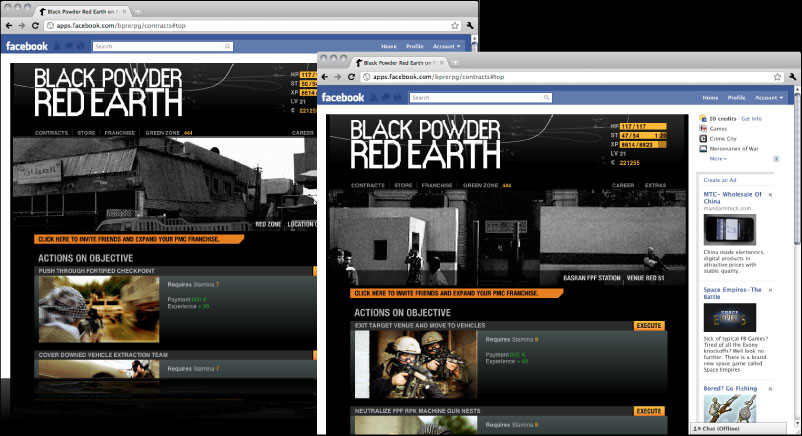Viewport: 802px width, 436px height.
Task: Open FRANCHISE menu in rear window
Action: click(120, 133)
